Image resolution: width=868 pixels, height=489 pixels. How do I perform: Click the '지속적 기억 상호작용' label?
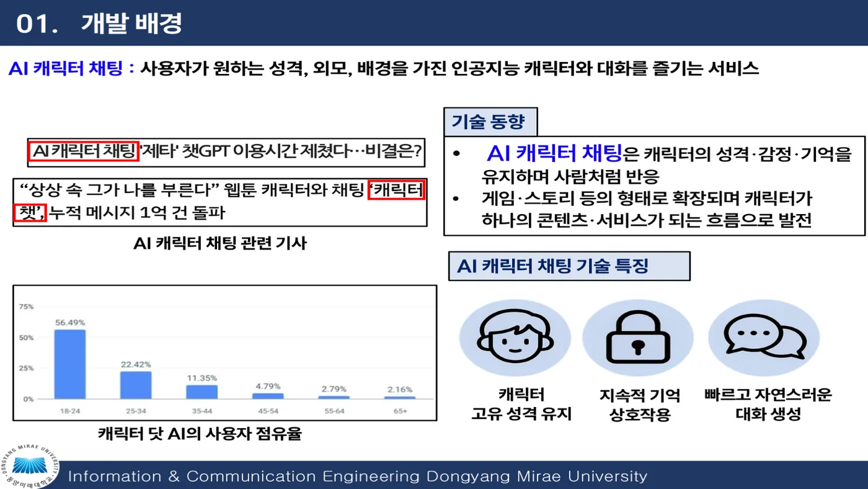pos(640,405)
